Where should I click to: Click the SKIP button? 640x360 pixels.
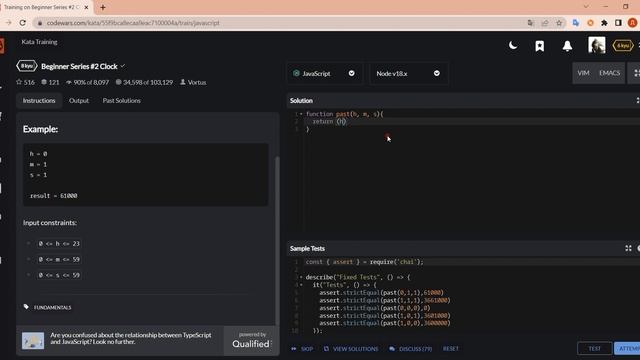[x=302, y=349]
